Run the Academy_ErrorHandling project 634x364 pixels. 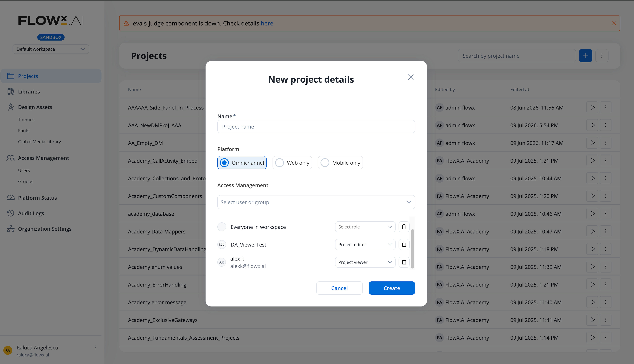point(592,285)
